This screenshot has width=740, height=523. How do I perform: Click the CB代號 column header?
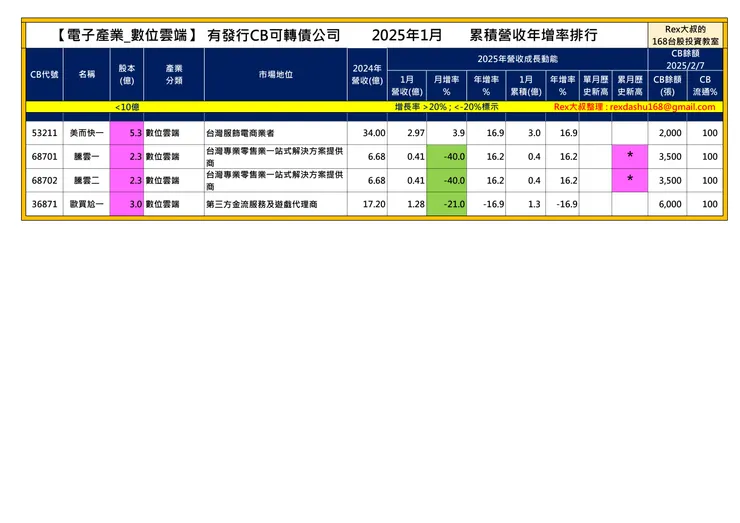(44, 75)
